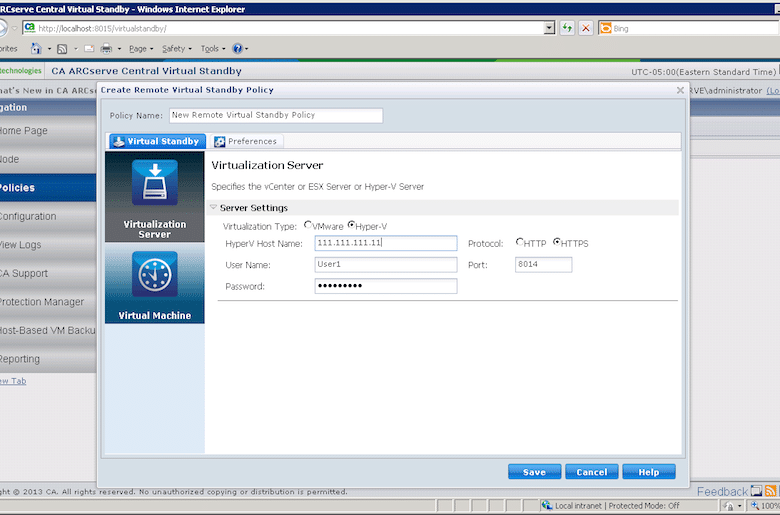Click the Bing search provider icon

tap(605, 28)
